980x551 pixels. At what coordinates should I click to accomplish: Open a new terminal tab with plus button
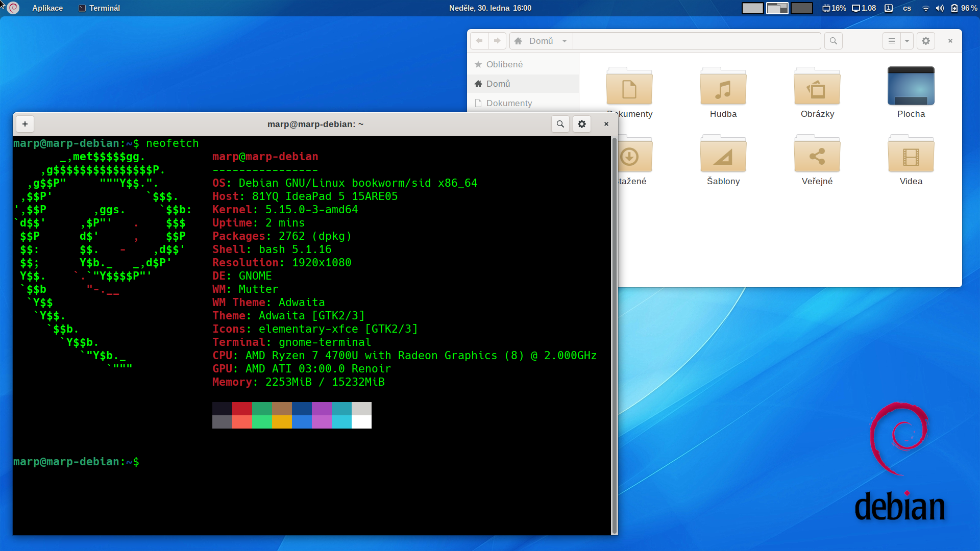coord(25,124)
